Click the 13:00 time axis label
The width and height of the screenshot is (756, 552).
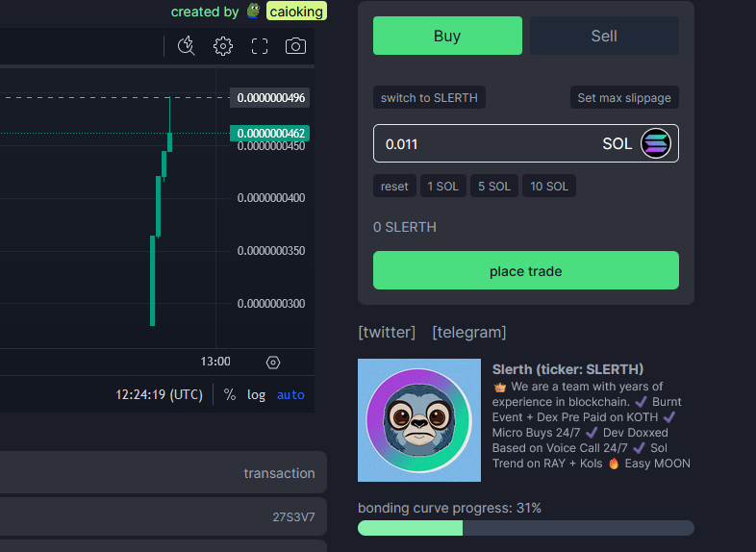click(215, 361)
